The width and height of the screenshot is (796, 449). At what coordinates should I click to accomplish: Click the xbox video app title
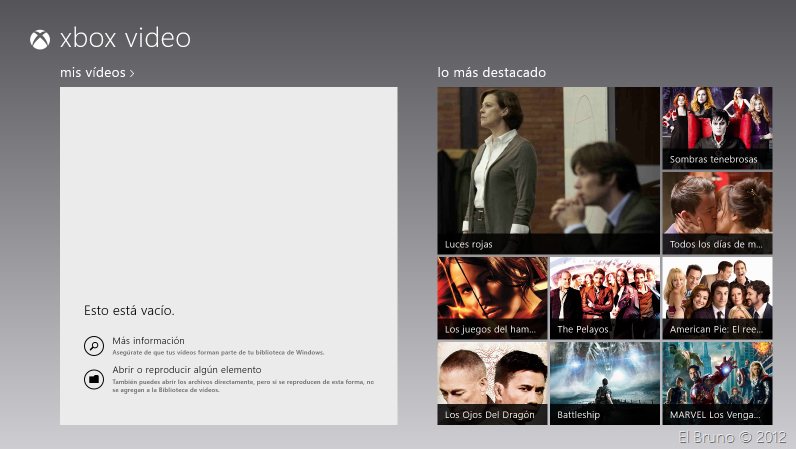tap(125, 39)
